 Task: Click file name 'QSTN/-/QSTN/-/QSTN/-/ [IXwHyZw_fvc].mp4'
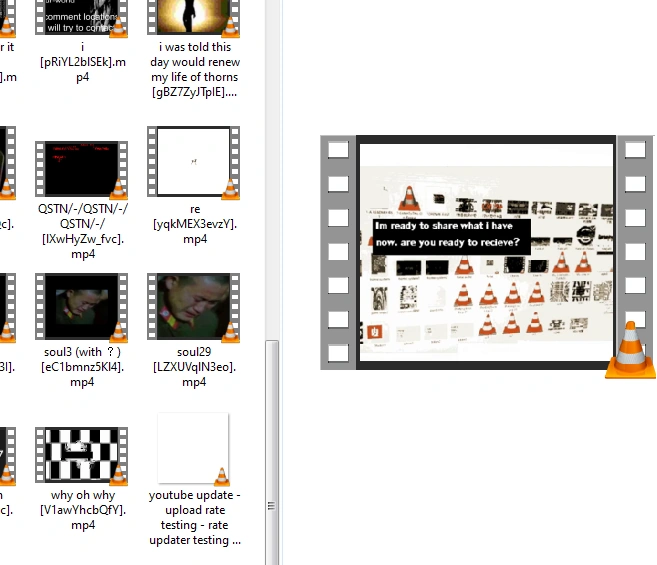[x=83, y=231]
